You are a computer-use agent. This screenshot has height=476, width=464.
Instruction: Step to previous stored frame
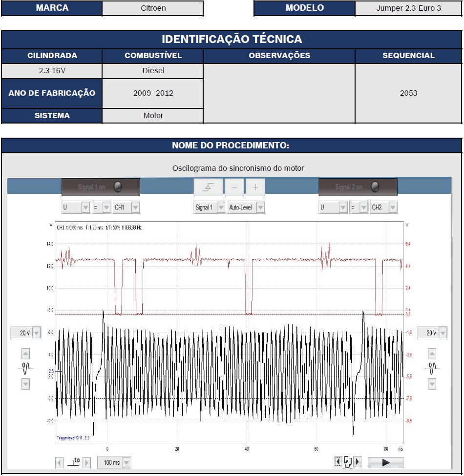point(338,462)
